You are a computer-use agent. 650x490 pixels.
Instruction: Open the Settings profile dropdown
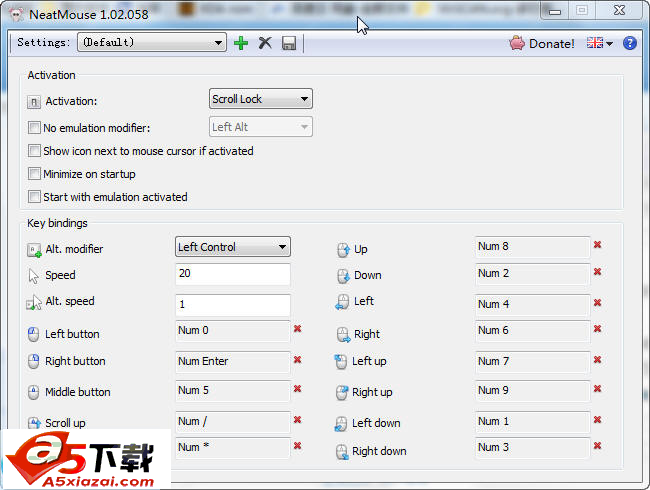pos(152,42)
